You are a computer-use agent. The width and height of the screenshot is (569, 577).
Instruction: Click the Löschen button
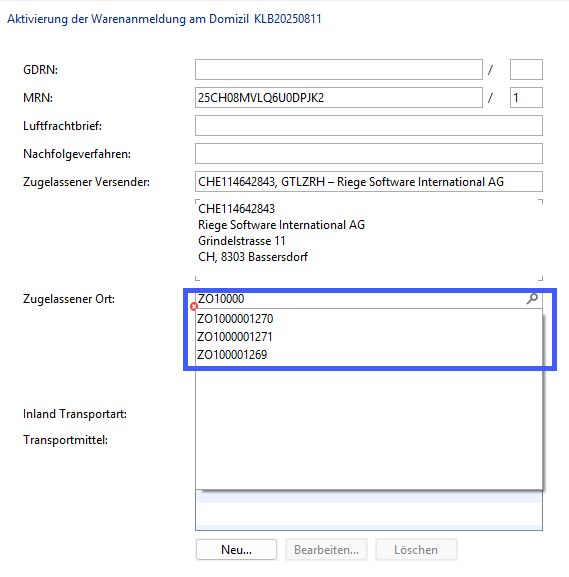416,550
